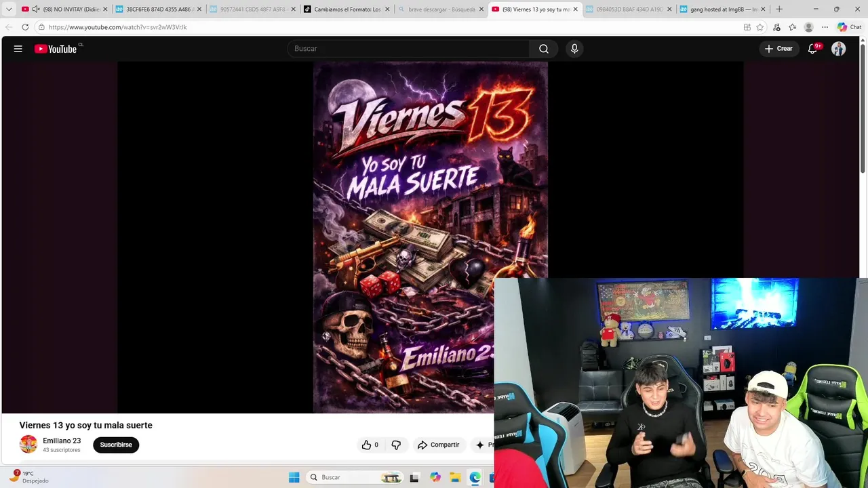868x488 pixels.
Task: Close the 38CF6FE6 tab
Action: pyautogui.click(x=199, y=9)
